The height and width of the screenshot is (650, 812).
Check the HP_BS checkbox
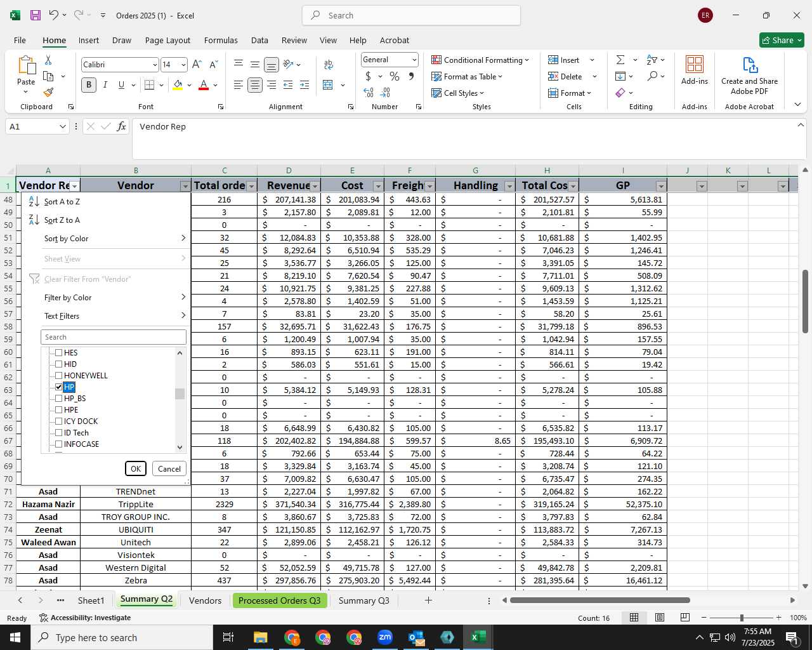pyautogui.click(x=59, y=398)
